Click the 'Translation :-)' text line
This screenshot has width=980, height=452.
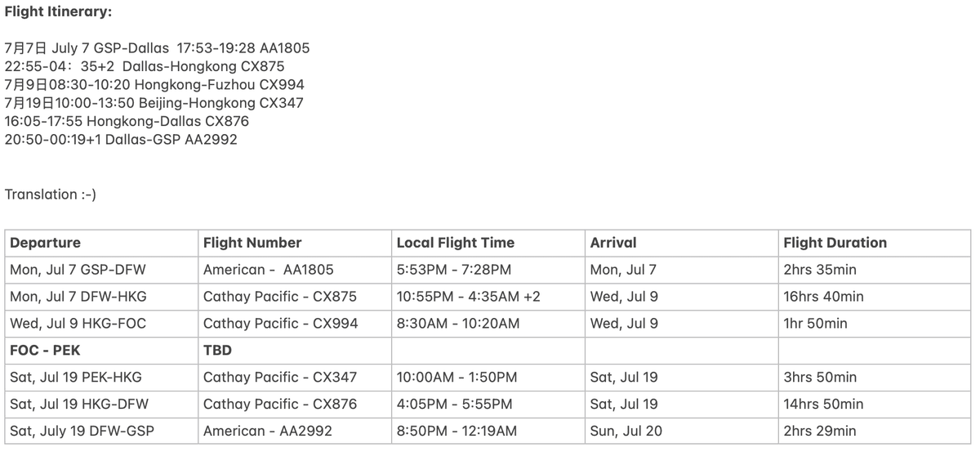[x=51, y=195]
